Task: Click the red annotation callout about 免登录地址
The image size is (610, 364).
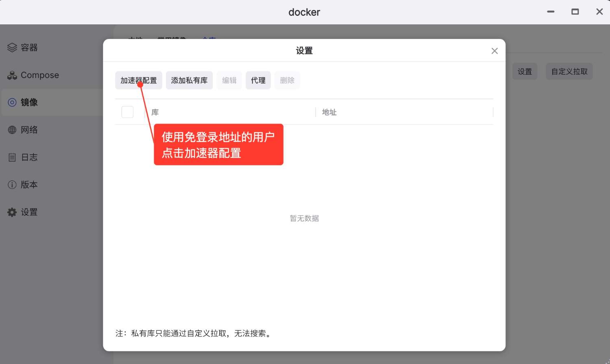Action: pos(218,145)
